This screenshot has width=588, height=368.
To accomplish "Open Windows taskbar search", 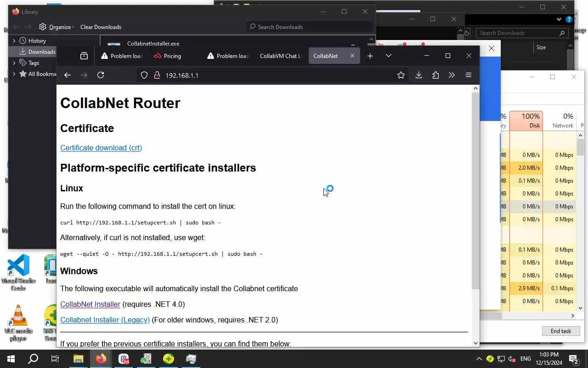I will point(33,359).
